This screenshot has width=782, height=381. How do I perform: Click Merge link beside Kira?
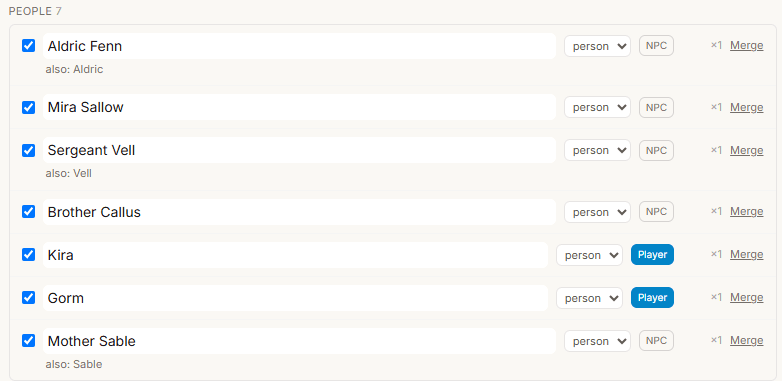[747, 254]
